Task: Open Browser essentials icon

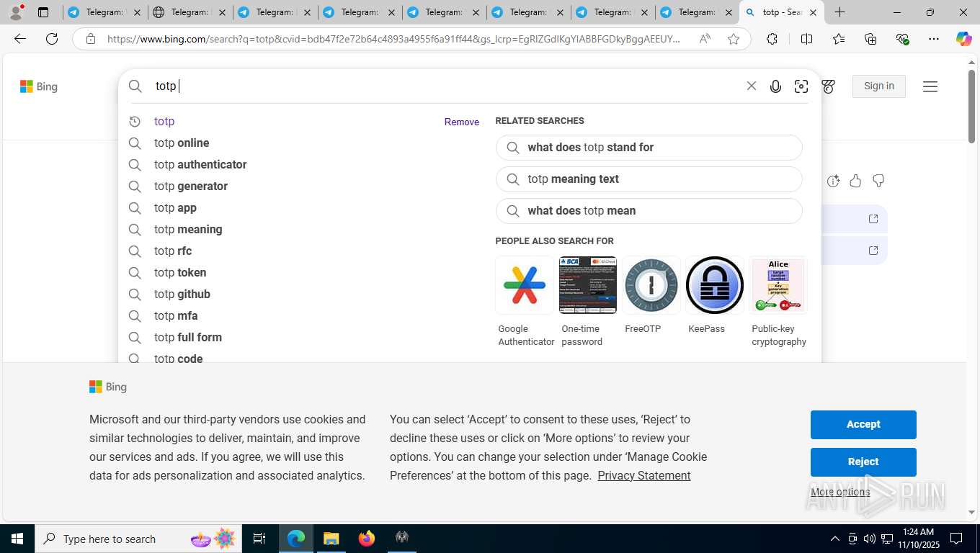Action: click(902, 39)
